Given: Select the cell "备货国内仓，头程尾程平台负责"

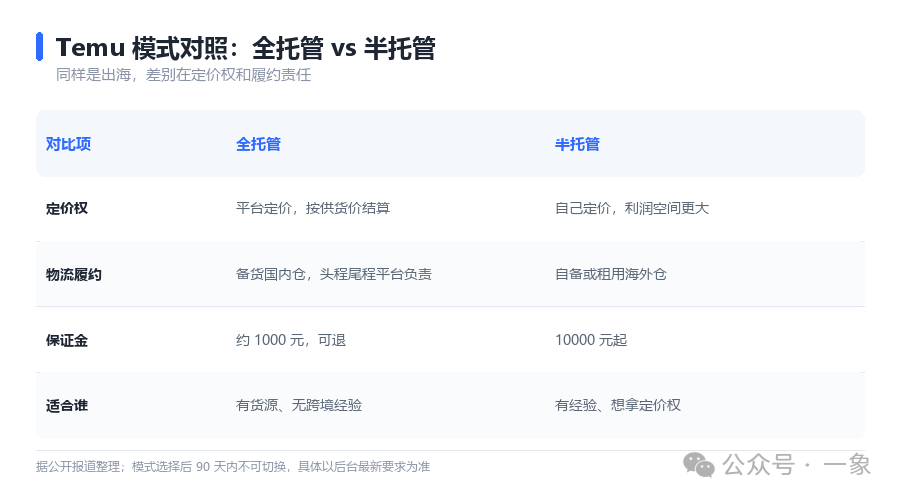Looking at the screenshot, I should [333, 274].
